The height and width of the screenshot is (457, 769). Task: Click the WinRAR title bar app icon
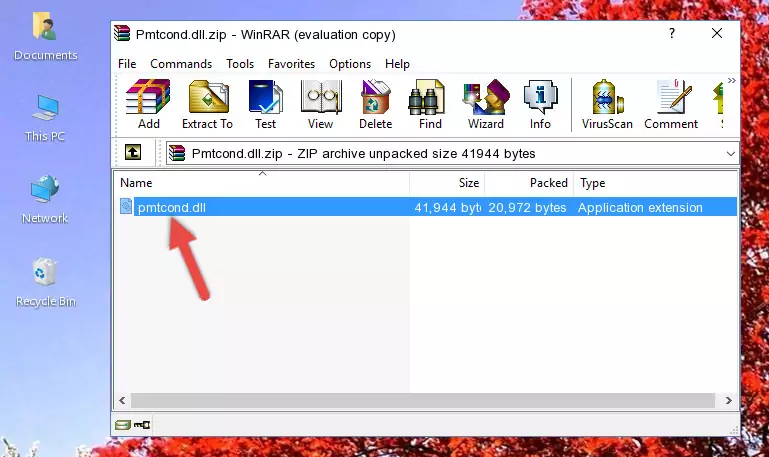[122, 33]
